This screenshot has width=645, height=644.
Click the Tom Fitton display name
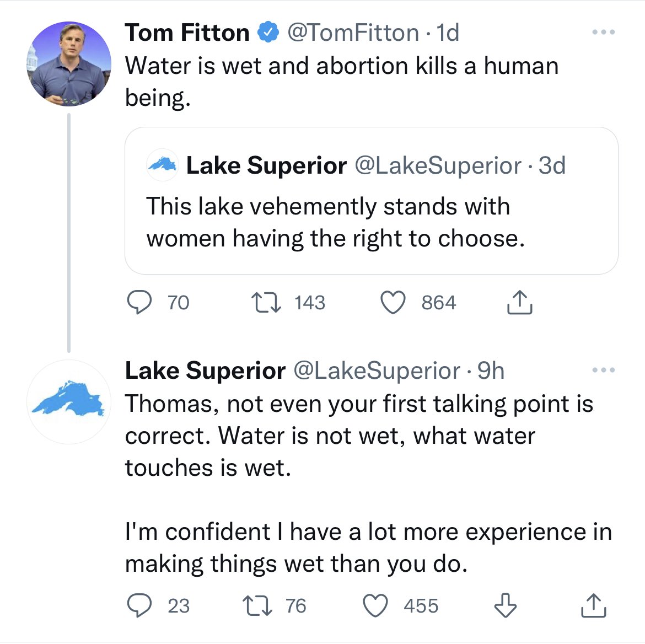pyautogui.click(x=187, y=33)
